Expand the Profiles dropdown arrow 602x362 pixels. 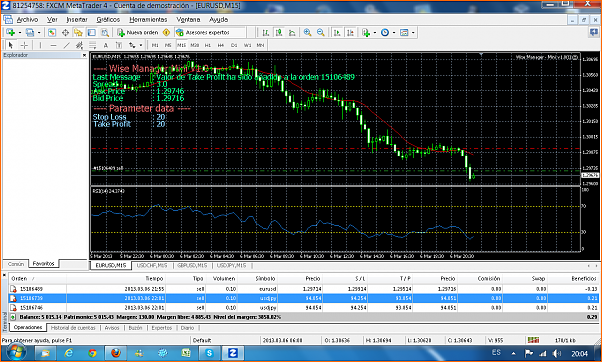coord(39,33)
